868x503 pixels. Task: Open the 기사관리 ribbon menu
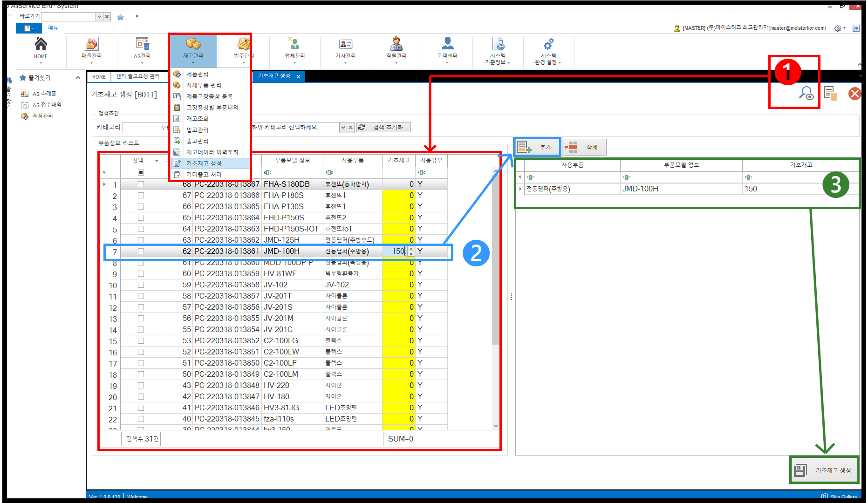pyautogui.click(x=345, y=49)
